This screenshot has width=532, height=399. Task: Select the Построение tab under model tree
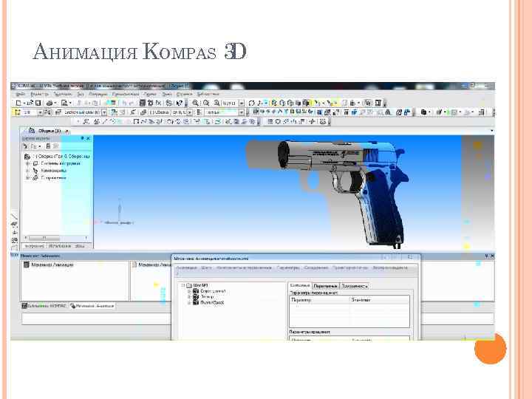coord(35,246)
